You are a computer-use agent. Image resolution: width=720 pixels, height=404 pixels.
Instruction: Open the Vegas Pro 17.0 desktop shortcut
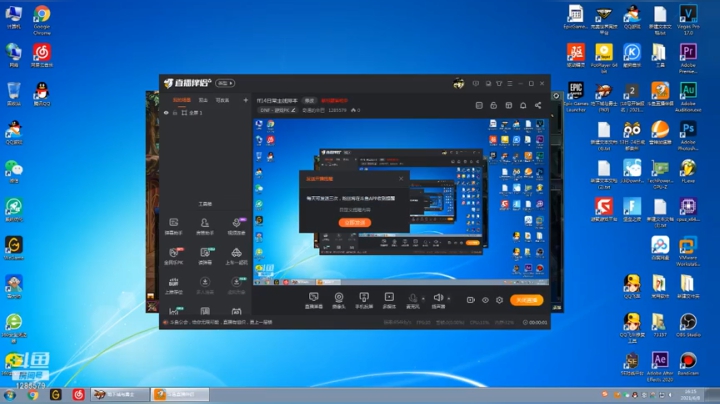(688, 20)
